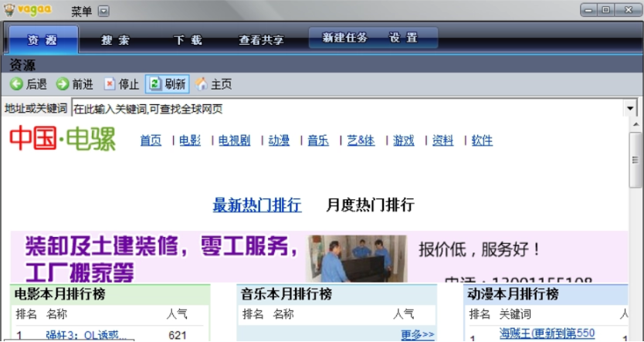Click the address keyword input field
644x342 pixels.
[348, 109]
